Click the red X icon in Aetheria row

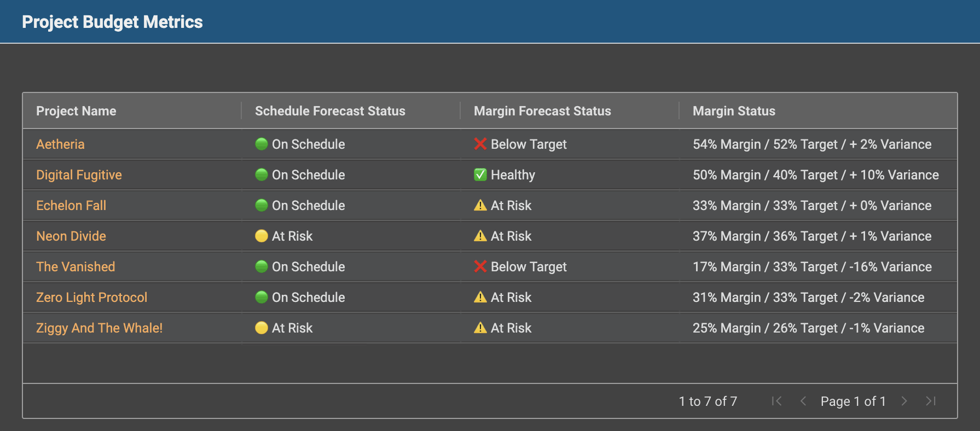click(x=480, y=144)
